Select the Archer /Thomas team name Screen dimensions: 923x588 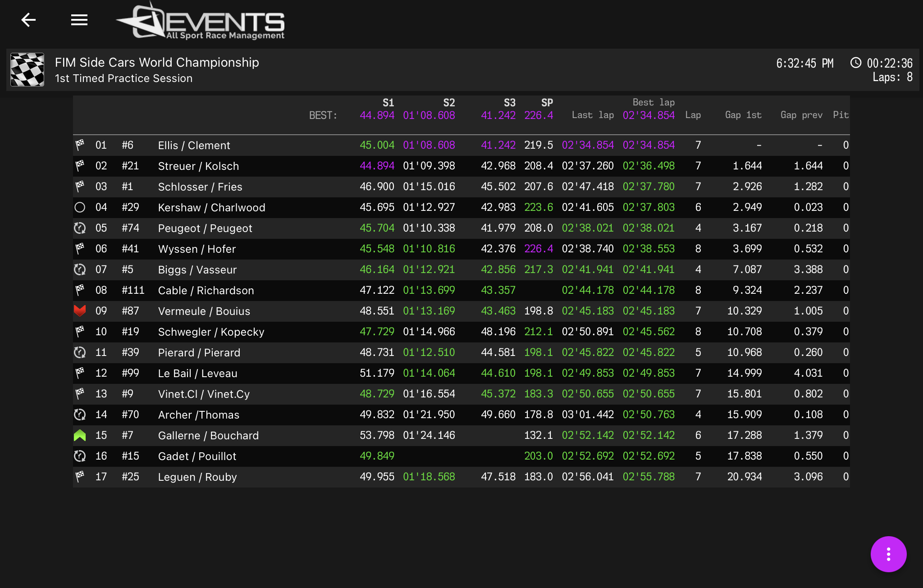[199, 415]
